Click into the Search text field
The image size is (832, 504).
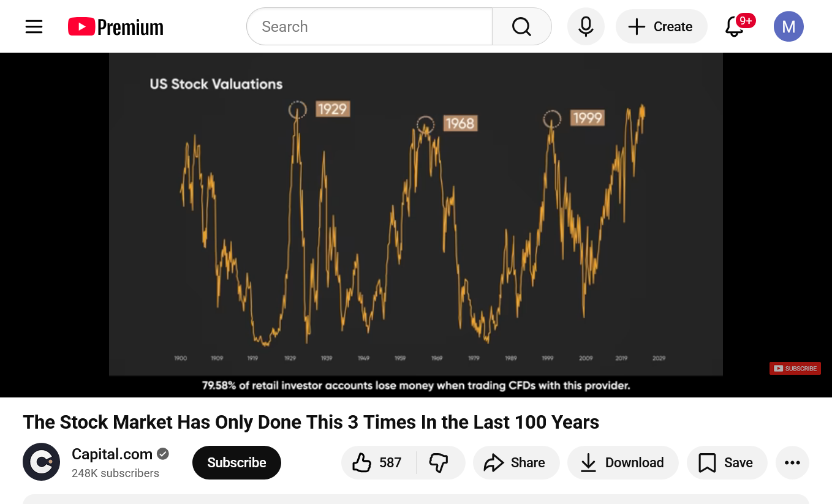[x=369, y=27]
